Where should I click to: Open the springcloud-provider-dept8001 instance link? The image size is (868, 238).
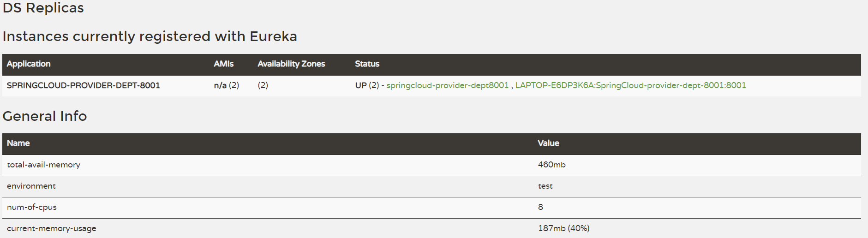pyautogui.click(x=447, y=85)
